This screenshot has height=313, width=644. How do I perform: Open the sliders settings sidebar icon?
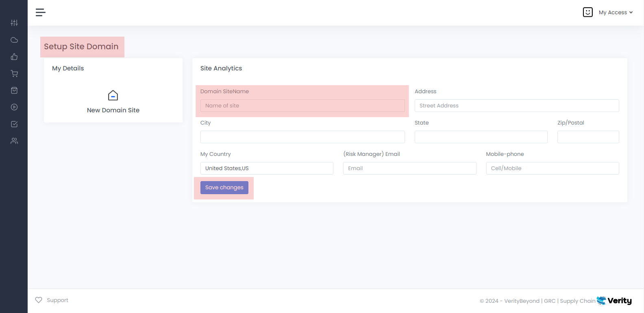click(14, 23)
